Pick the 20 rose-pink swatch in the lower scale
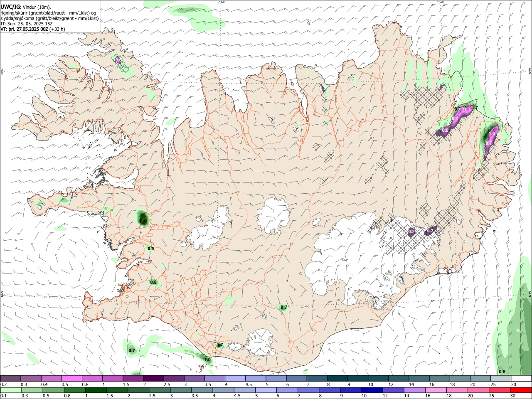The image size is (532, 399). (x=479, y=390)
